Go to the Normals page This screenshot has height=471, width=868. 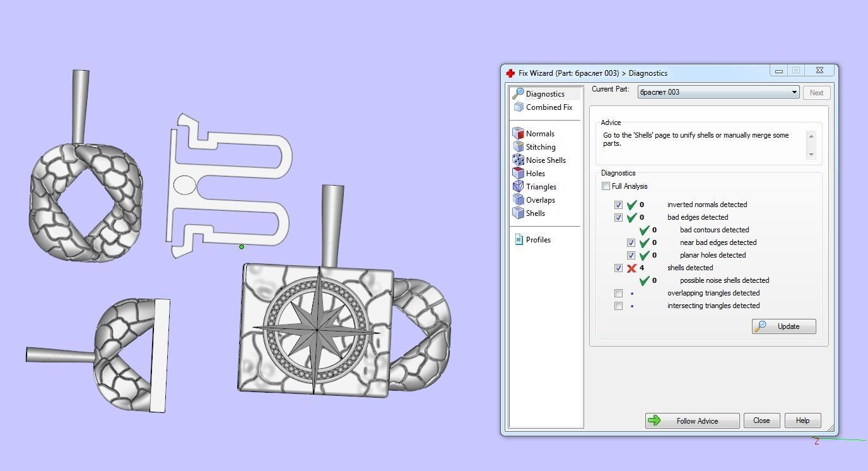click(x=540, y=134)
